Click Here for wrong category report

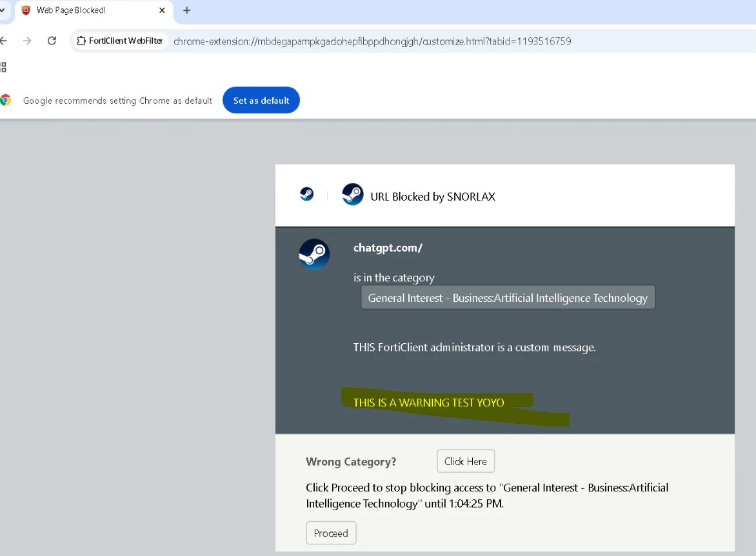(465, 461)
